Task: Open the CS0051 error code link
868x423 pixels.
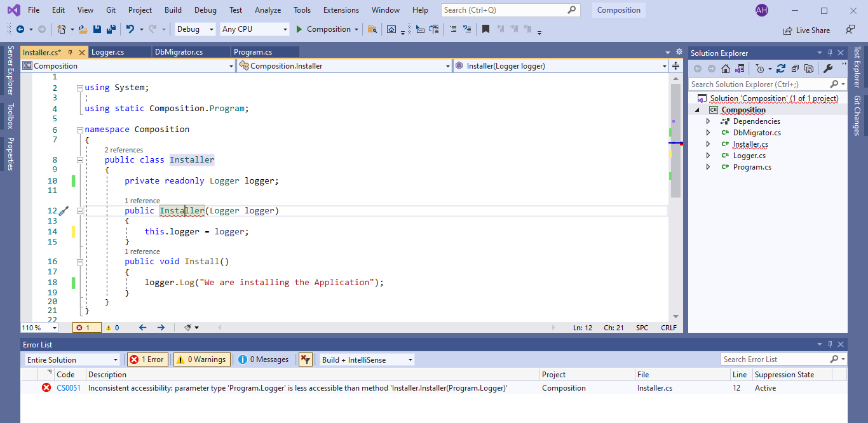Action: coord(69,388)
